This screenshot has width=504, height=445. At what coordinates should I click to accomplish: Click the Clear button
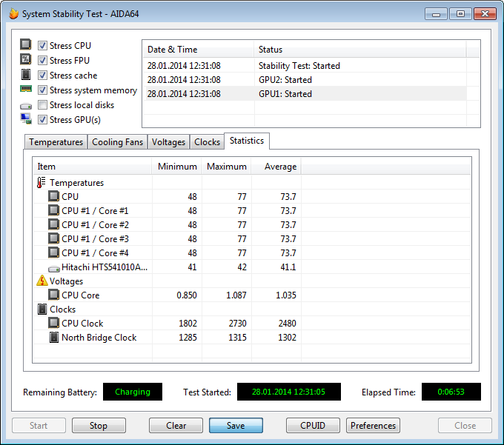tap(176, 426)
